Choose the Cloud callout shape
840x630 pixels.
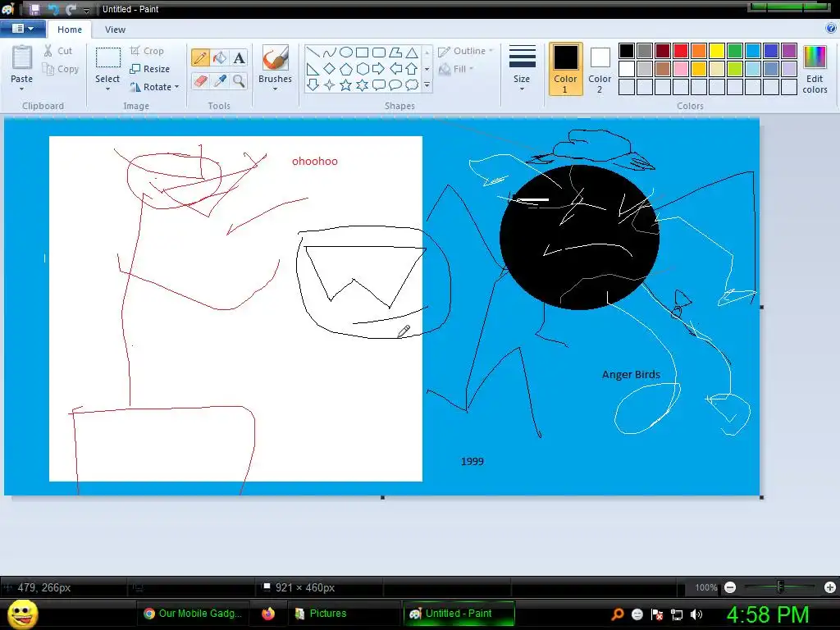412,84
